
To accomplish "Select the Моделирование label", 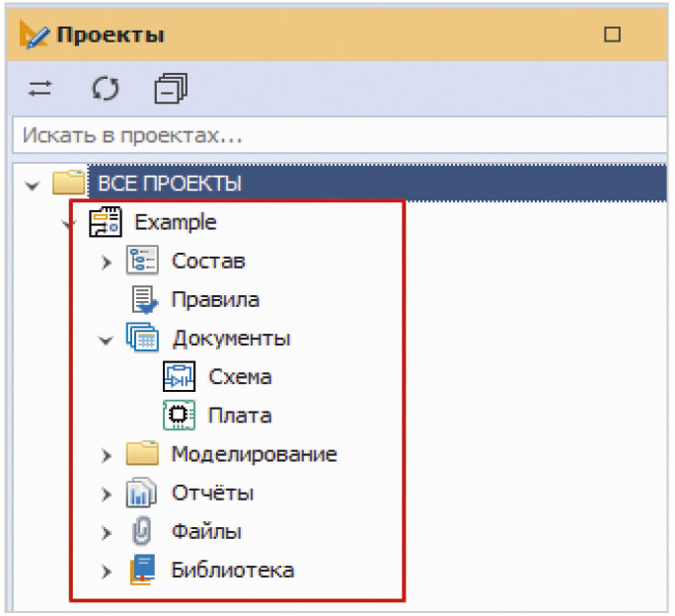I will pos(254,454).
